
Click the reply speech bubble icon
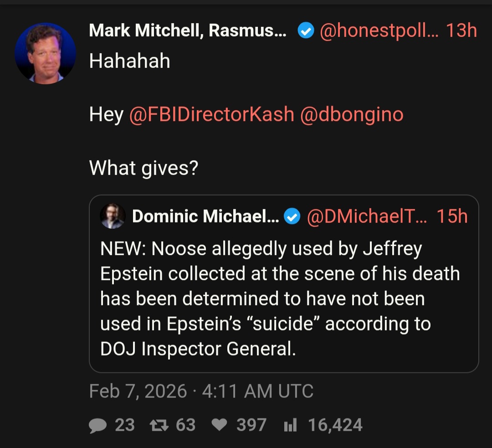[97, 425]
